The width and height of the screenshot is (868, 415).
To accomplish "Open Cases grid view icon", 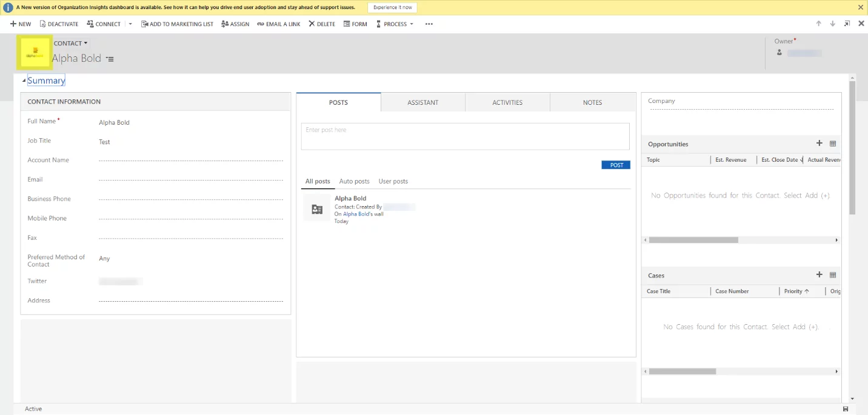I will coord(833,274).
